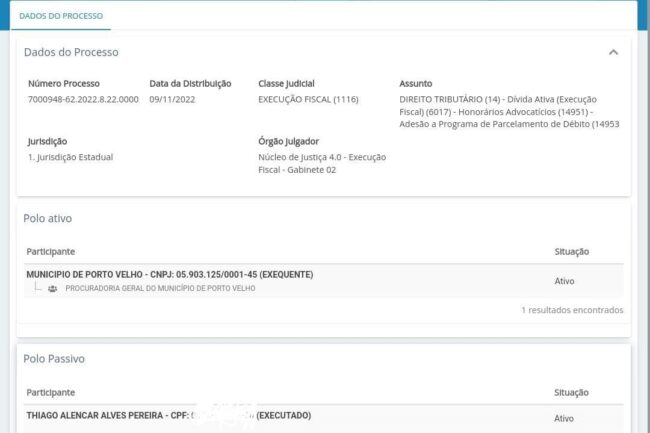Select Thiago Alencar Alves Pereira executado row
Viewport: 650px width, 433px height.
[x=168, y=415]
